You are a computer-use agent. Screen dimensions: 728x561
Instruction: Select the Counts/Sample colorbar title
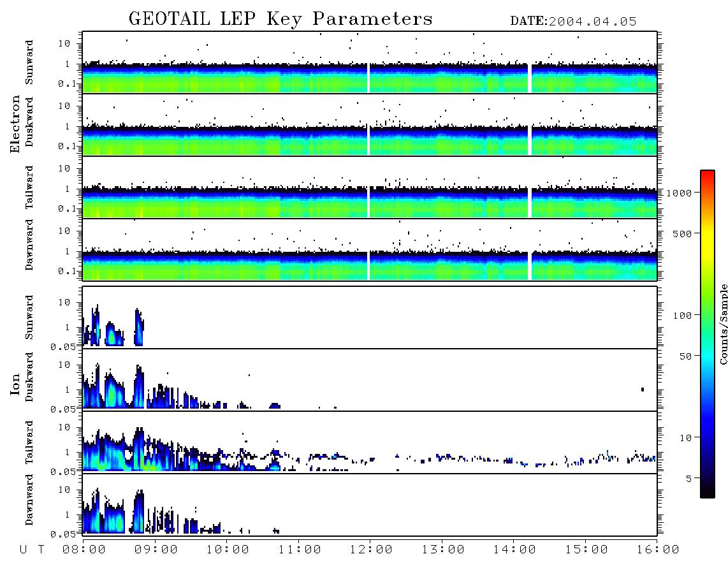tap(724, 324)
